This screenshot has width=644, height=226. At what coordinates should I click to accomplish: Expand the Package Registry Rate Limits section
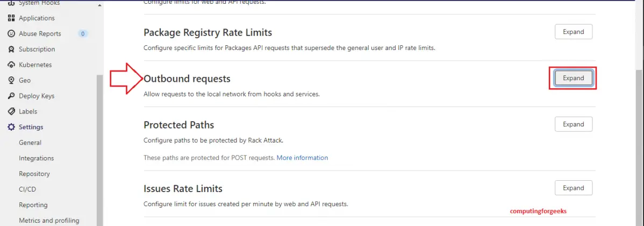tap(573, 32)
